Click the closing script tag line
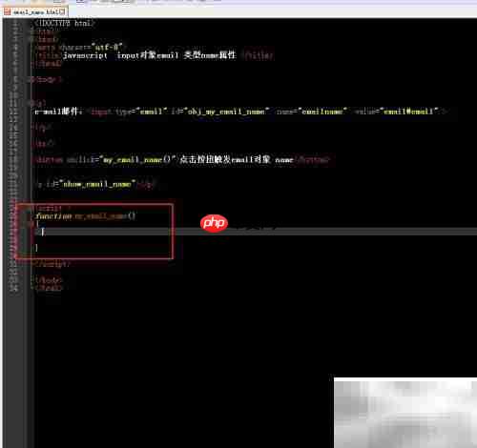Viewport: 477px width, 448px height. point(52,263)
